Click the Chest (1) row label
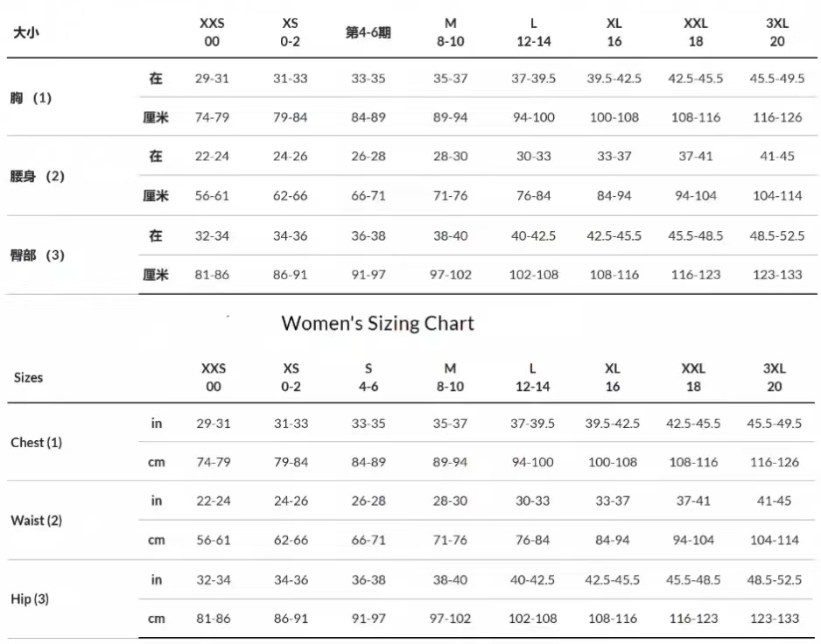 pos(36,442)
